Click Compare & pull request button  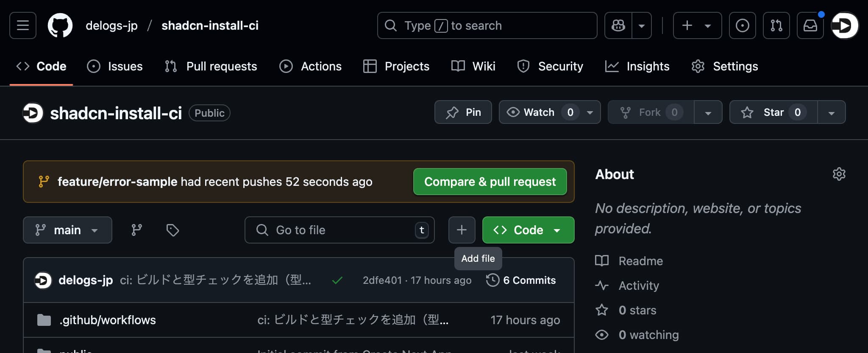coord(490,182)
